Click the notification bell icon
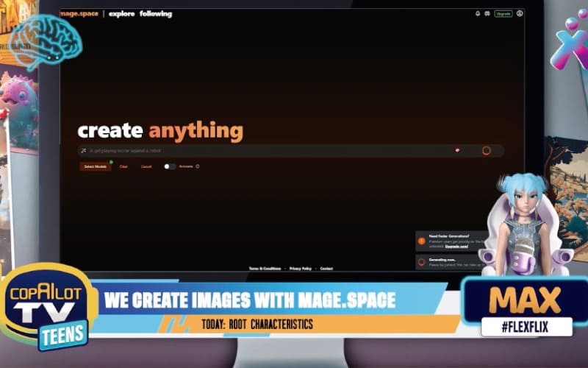The image size is (588, 368). [478, 13]
